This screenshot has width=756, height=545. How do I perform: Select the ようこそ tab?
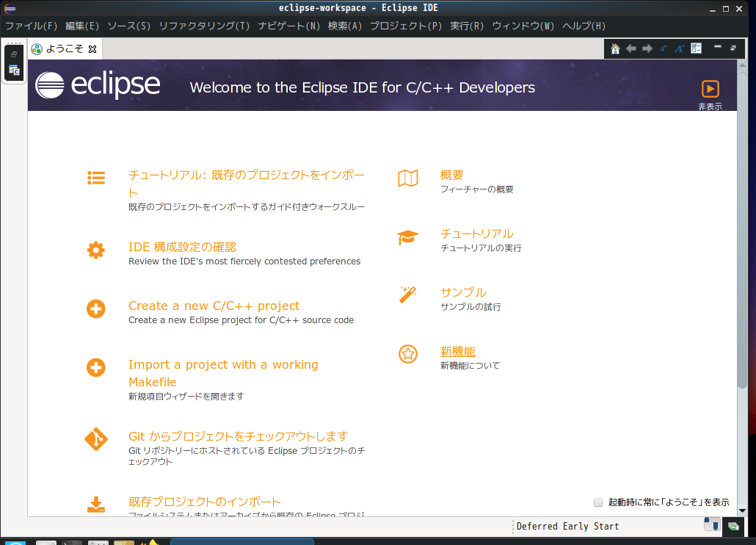pos(64,48)
